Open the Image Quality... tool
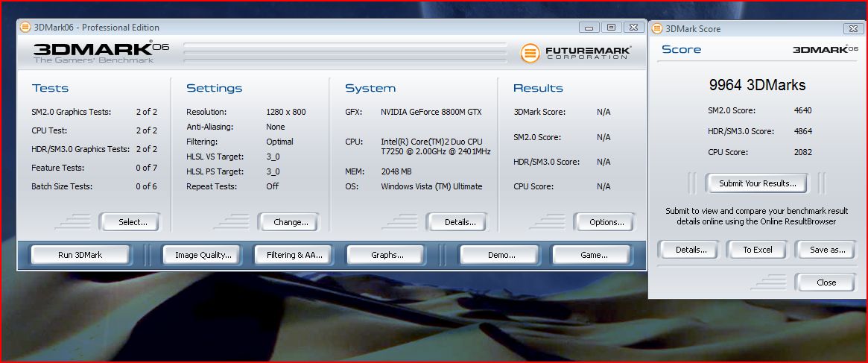Screen dimensions: 868x363 (x=203, y=255)
